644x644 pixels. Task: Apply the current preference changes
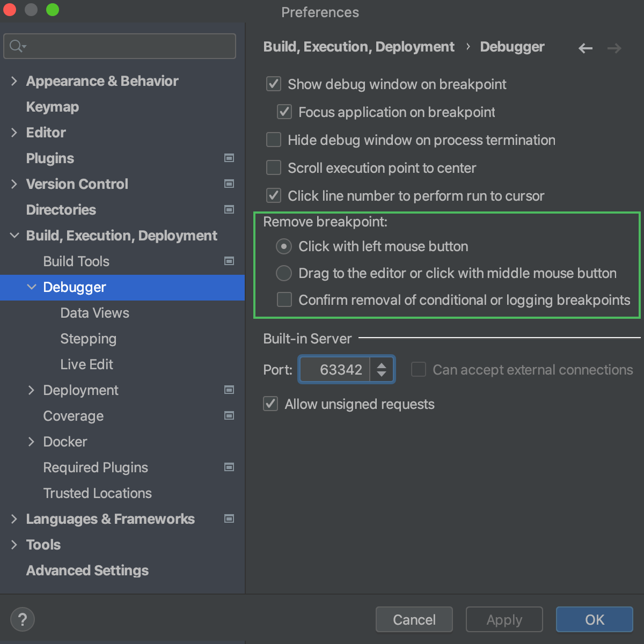(504, 619)
